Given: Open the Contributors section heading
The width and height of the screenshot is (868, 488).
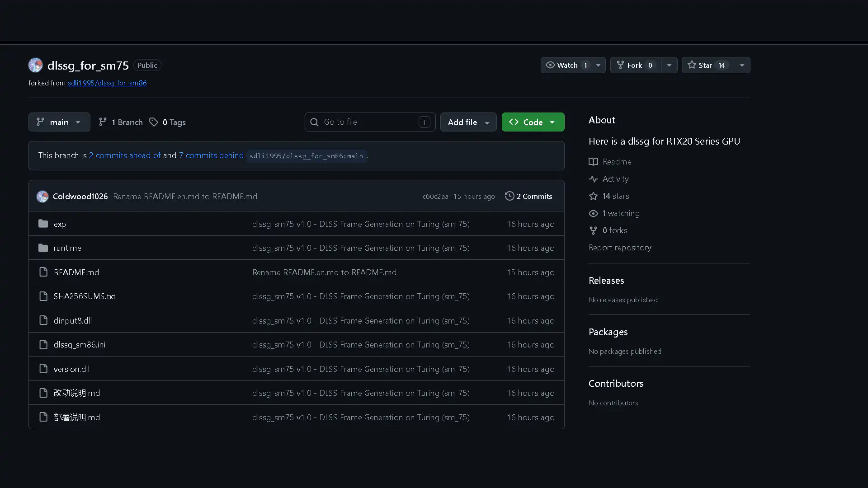Looking at the screenshot, I should pos(616,384).
